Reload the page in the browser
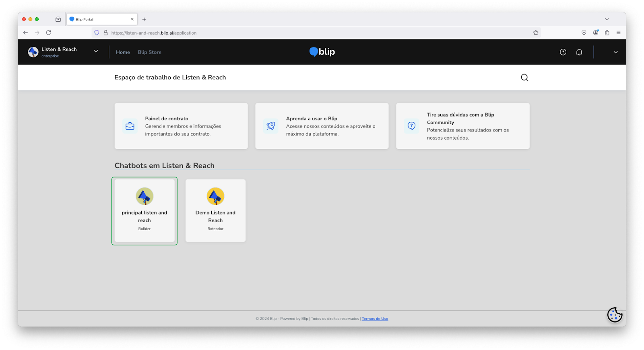Image resolution: width=644 pixels, height=350 pixels. (x=49, y=33)
